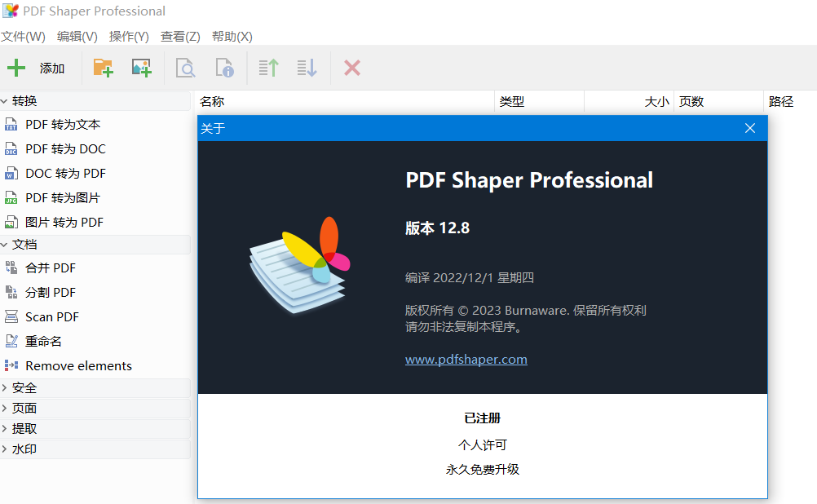Open the PDF preview magnifier icon
Screen dimensions: 817x504
coord(185,68)
